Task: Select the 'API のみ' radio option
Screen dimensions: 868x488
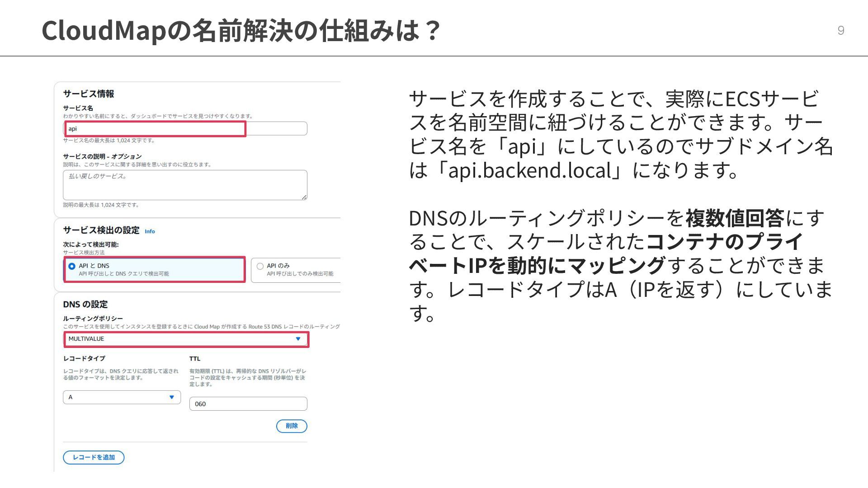Action: tap(260, 266)
